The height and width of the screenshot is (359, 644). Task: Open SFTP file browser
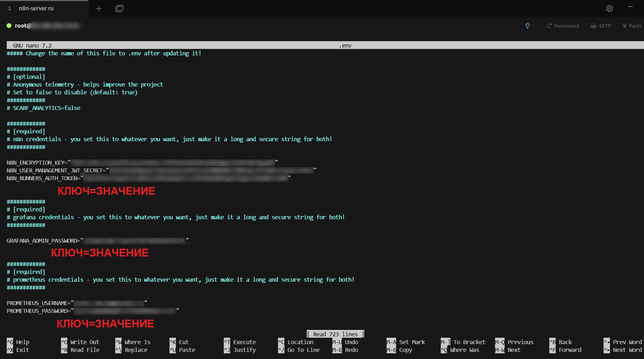[x=601, y=26]
